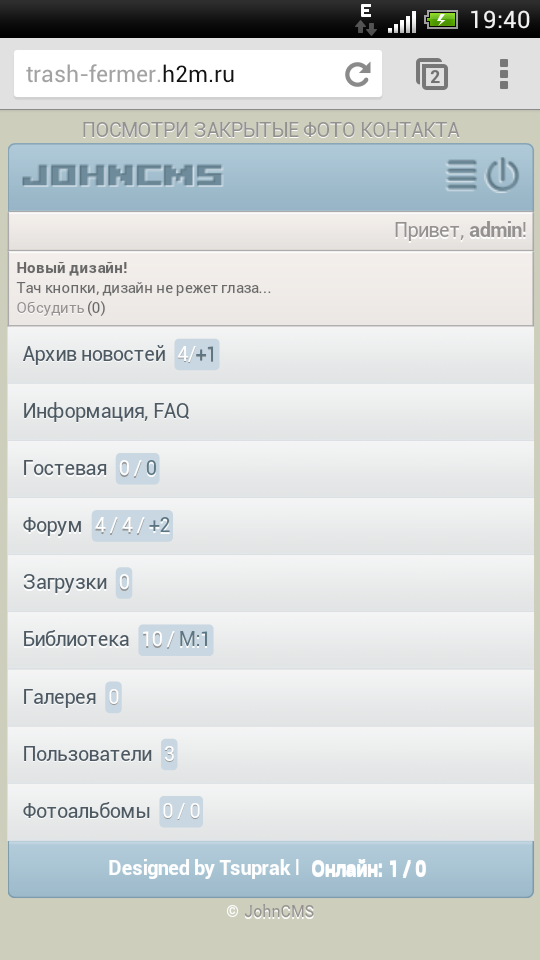The height and width of the screenshot is (960, 540).
Task: Open the JohnCMS hamburger menu icon
Action: click(x=461, y=176)
